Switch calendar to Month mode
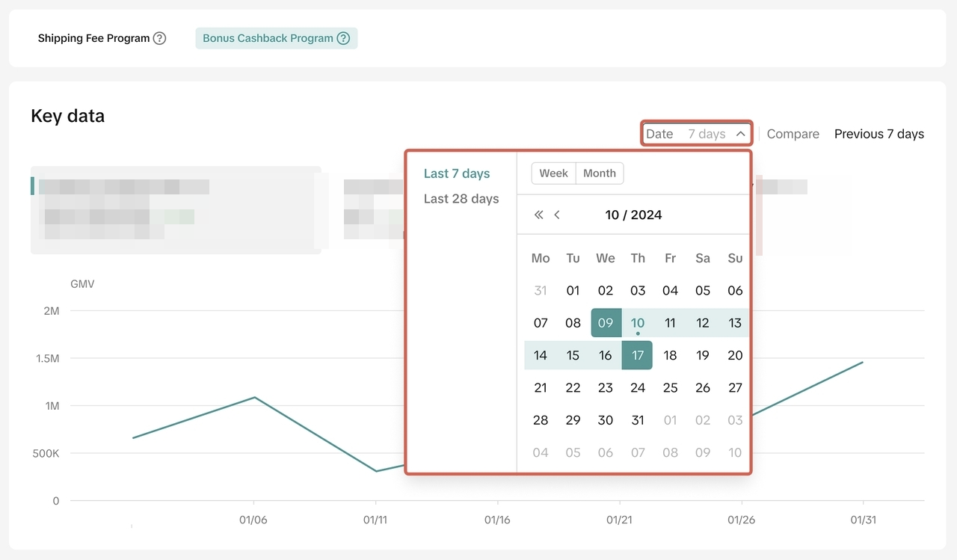Image resolution: width=957 pixels, height=560 pixels. point(600,173)
